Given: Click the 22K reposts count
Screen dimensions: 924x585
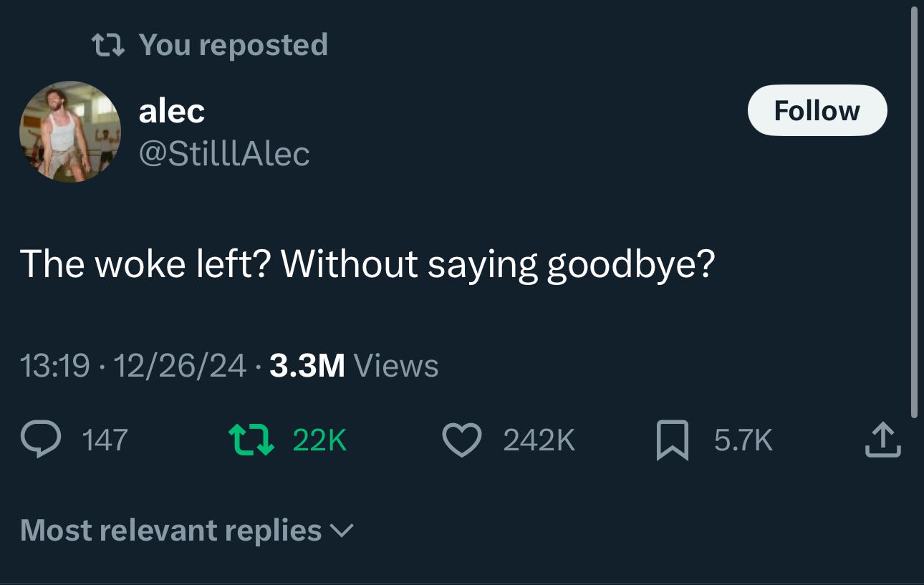Looking at the screenshot, I should [x=319, y=440].
